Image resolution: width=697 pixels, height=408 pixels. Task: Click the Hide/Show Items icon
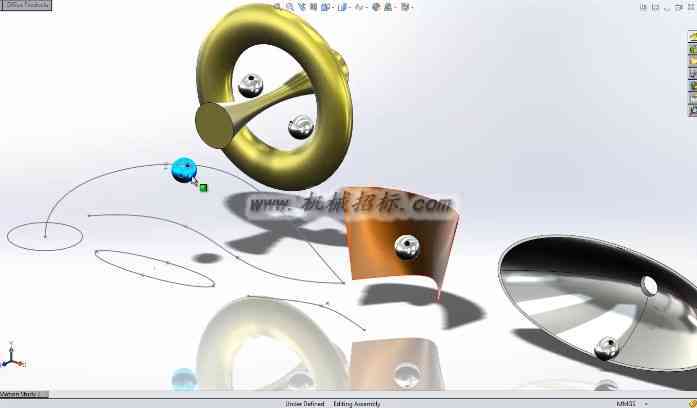pyautogui.click(x=359, y=7)
